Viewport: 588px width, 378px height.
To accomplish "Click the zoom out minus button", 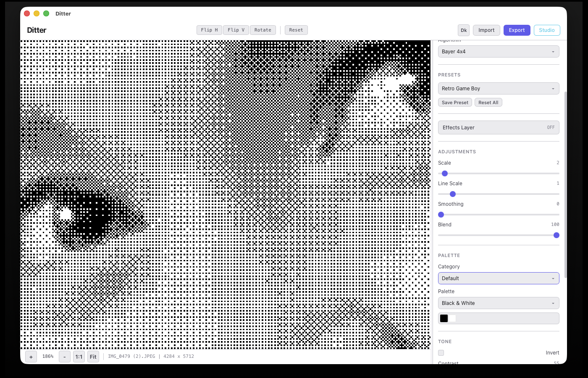I will point(64,357).
